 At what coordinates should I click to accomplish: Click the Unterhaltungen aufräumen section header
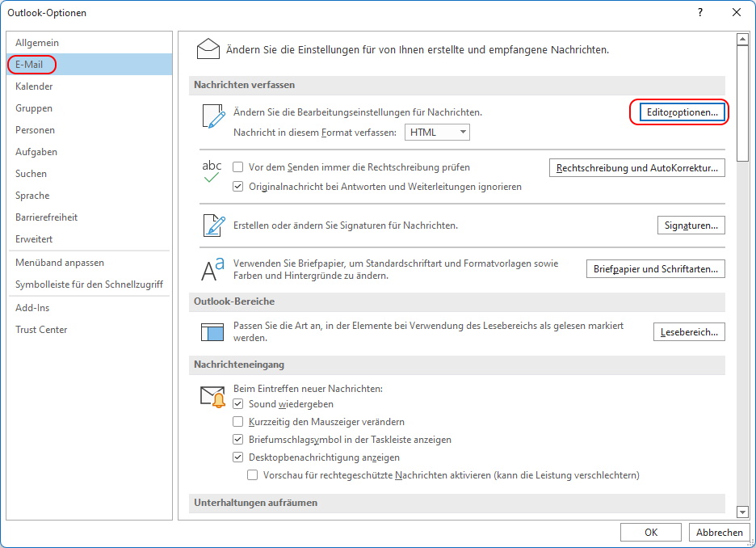tap(456, 503)
